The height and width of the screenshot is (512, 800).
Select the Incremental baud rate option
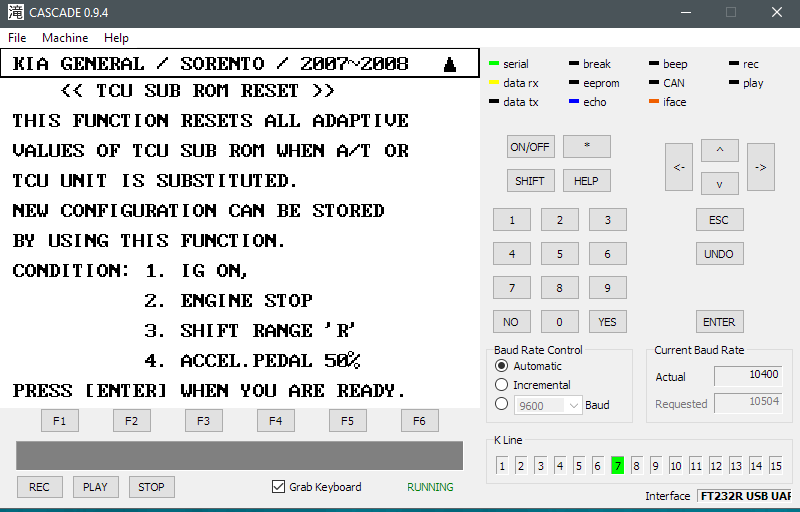(502, 385)
